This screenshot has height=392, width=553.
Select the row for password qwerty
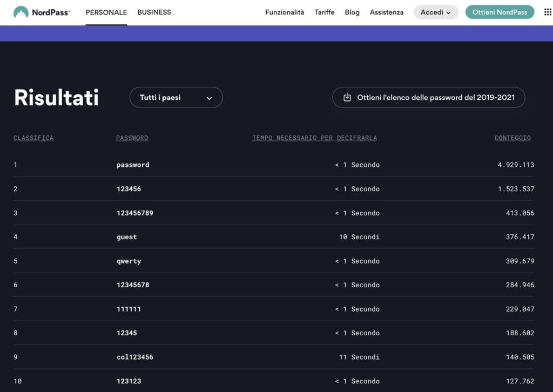[x=129, y=261]
